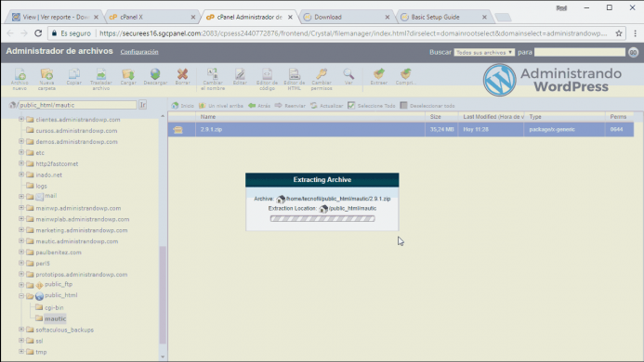Click the search text field after para
644x362 pixels.
click(x=580, y=52)
